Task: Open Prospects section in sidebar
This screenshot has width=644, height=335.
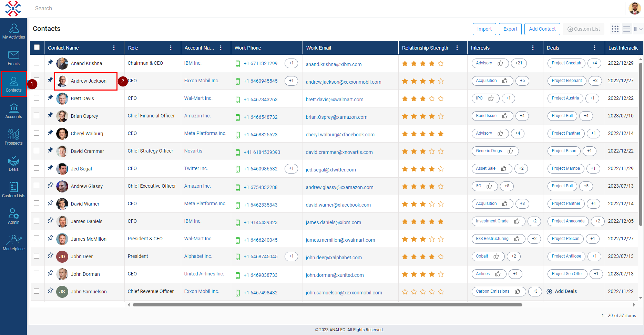Action: (x=13, y=137)
